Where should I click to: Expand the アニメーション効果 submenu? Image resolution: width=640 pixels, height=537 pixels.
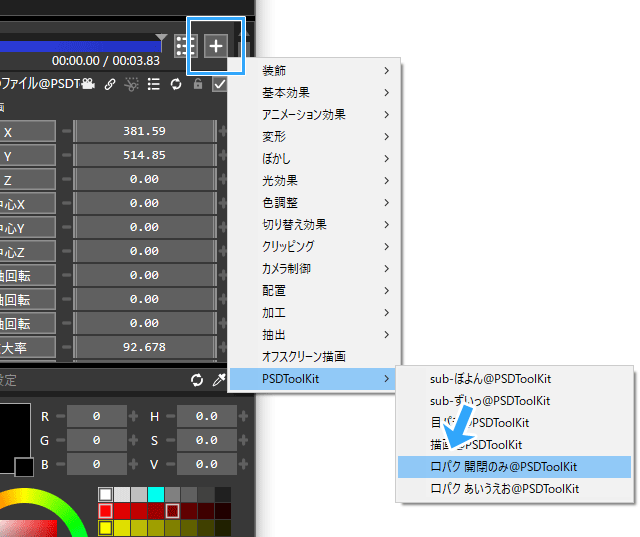pos(314,114)
